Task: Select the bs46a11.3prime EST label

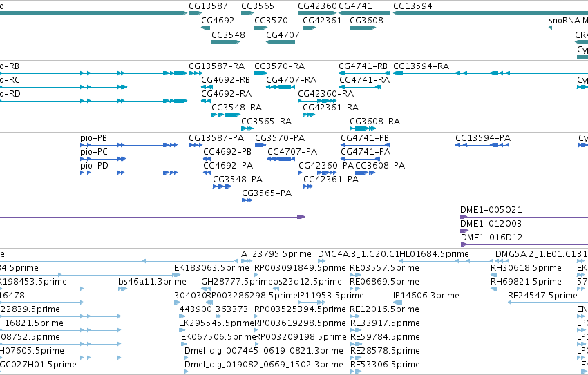Action: pos(152,282)
